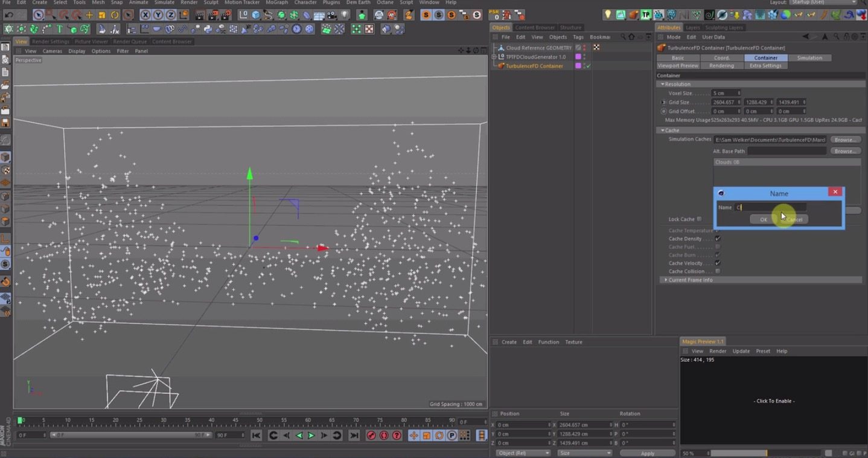
Task: Select the Live Selection tool
Action: [39, 15]
